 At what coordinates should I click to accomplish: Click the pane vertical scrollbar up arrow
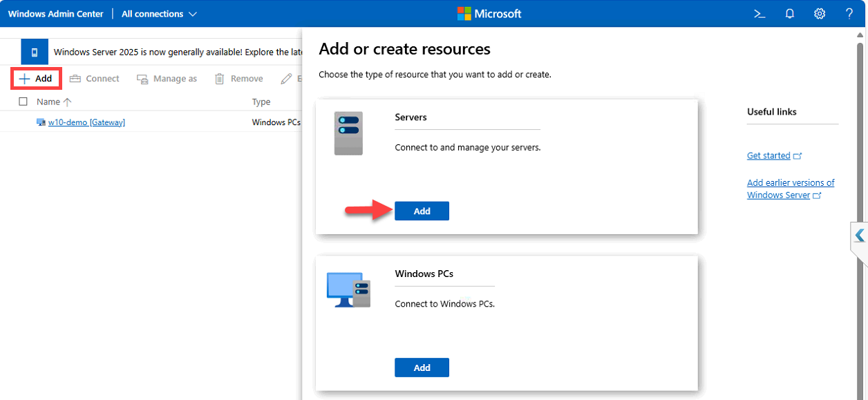[861, 35]
